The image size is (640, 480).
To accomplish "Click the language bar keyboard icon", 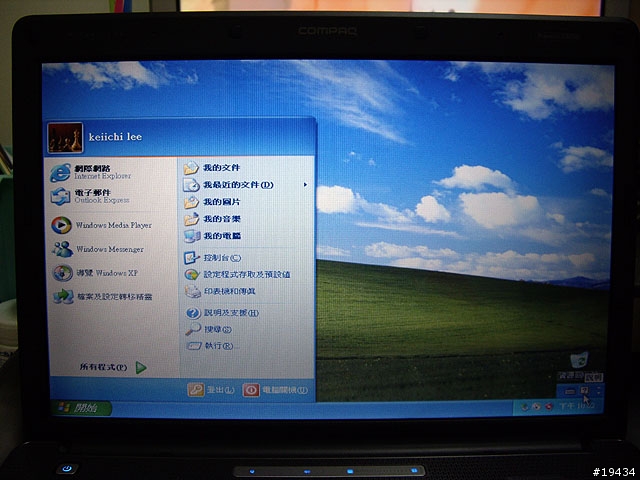I will [x=570, y=392].
